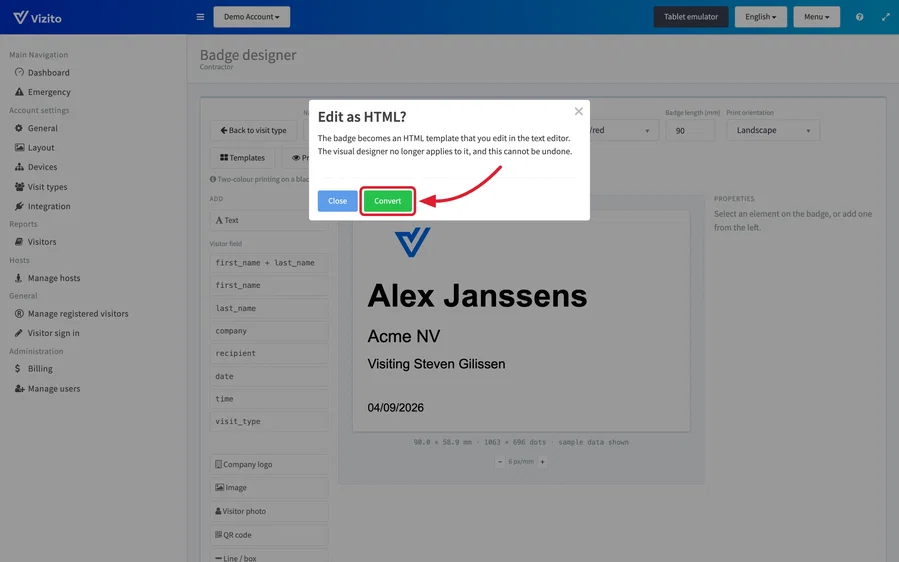
Task: Click the fullscreen expand icon
Action: pyautogui.click(x=885, y=17)
